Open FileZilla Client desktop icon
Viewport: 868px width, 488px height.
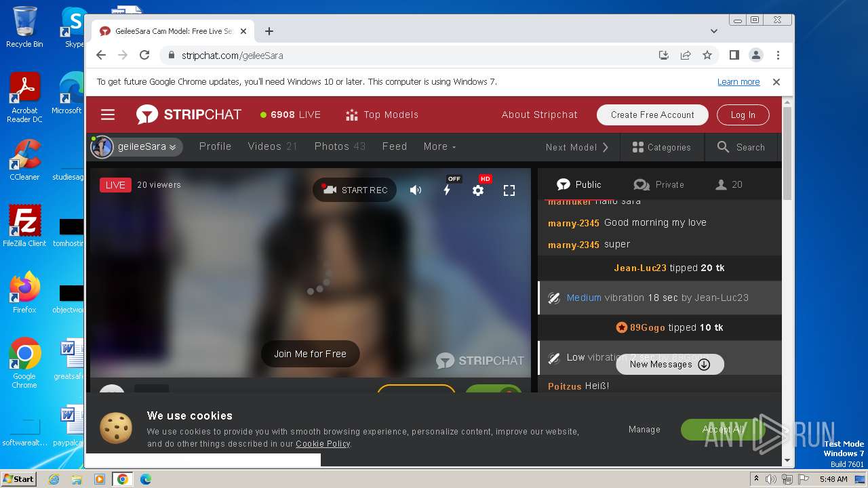click(24, 226)
